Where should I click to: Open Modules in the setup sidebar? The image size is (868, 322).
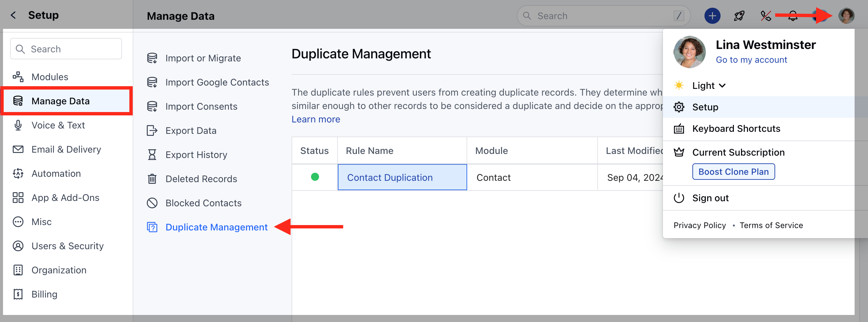[50, 77]
